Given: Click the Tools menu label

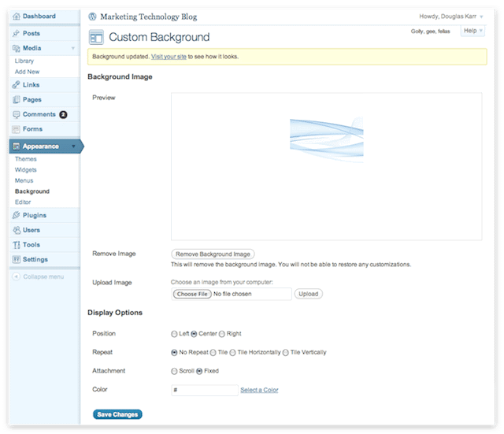Looking at the screenshot, I should click(x=31, y=245).
